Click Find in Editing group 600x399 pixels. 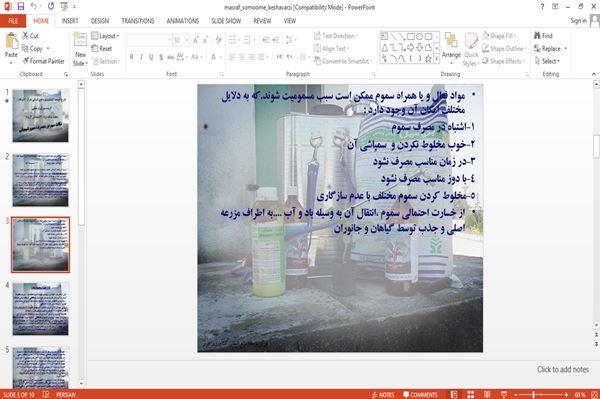pyautogui.click(x=543, y=36)
